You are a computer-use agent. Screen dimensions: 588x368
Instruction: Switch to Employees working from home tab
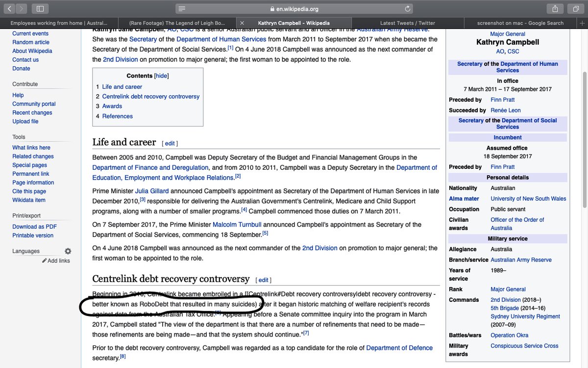(x=58, y=23)
